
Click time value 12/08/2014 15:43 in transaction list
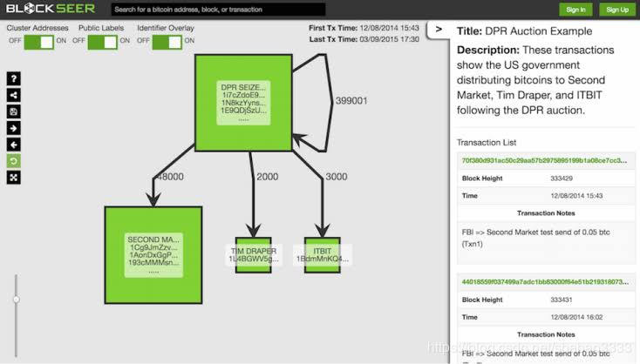(576, 196)
